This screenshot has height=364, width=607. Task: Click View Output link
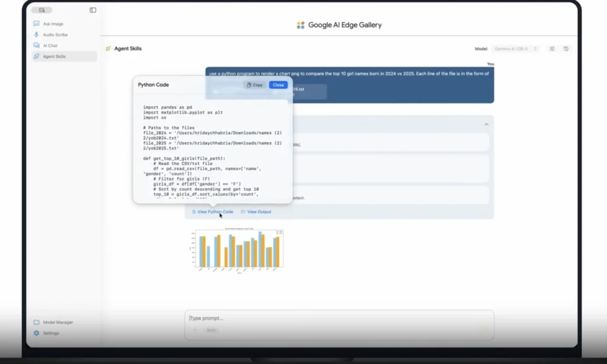[256, 212]
